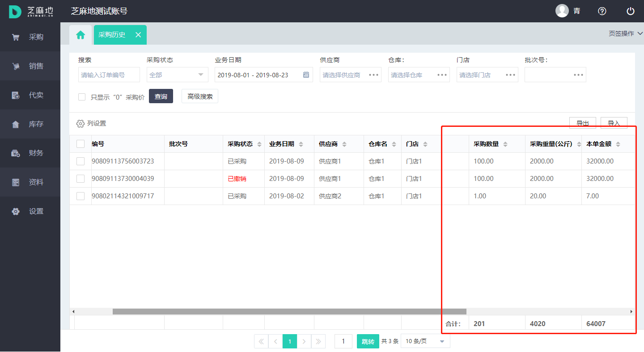Image resolution: width=644 pixels, height=352 pixels.
Task: Select 财务 in the sidebar menu
Action: (x=30, y=153)
